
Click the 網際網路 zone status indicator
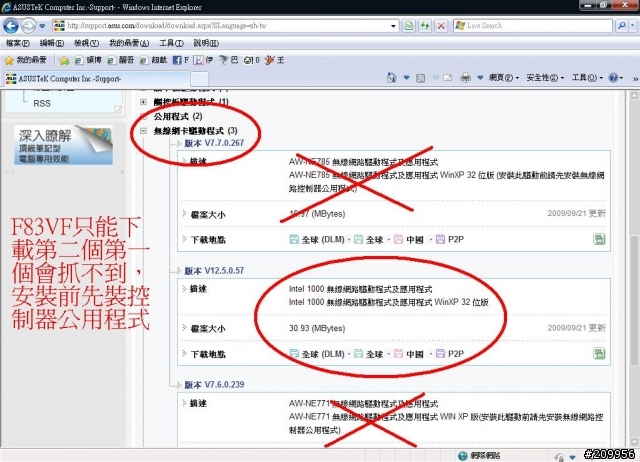click(x=480, y=455)
